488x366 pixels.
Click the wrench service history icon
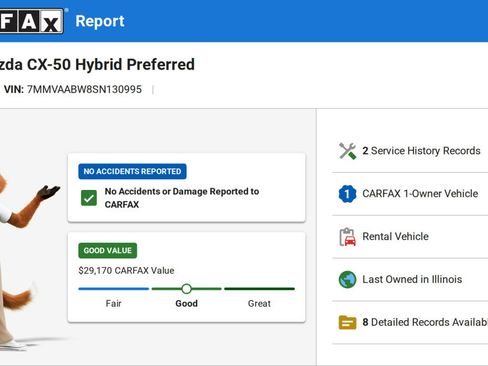pos(347,151)
